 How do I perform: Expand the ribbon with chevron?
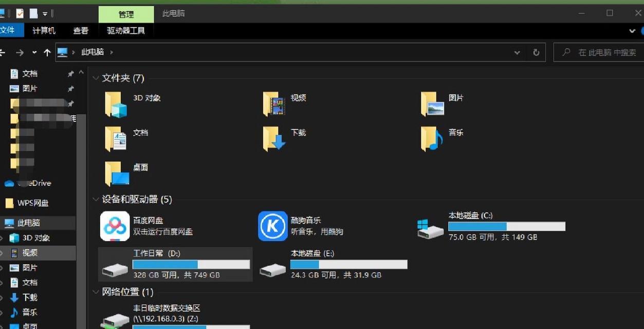(632, 31)
